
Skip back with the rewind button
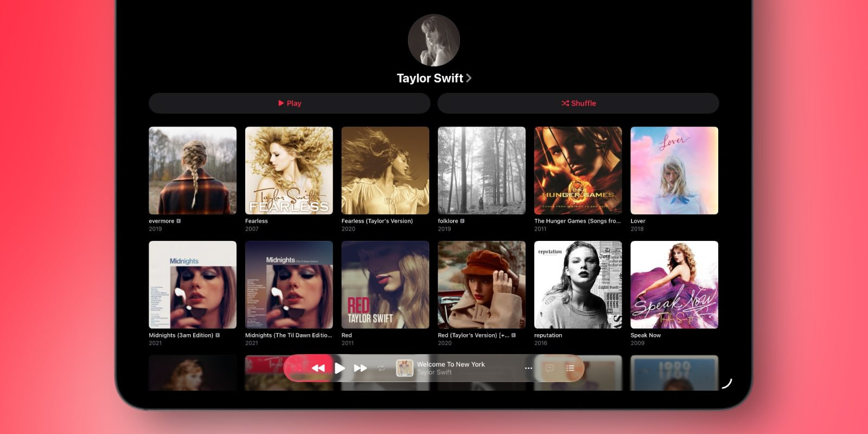point(318,368)
